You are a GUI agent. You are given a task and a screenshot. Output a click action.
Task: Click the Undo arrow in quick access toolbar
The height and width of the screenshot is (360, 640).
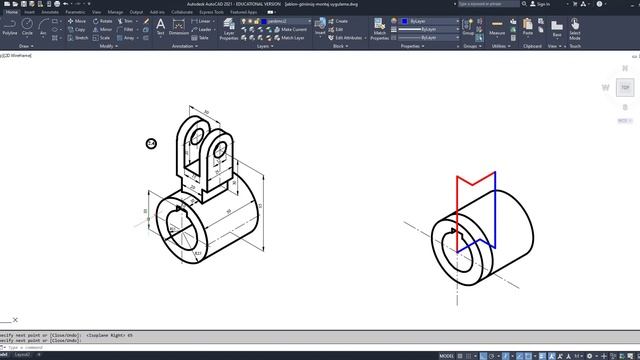click(x=65, y=4)
